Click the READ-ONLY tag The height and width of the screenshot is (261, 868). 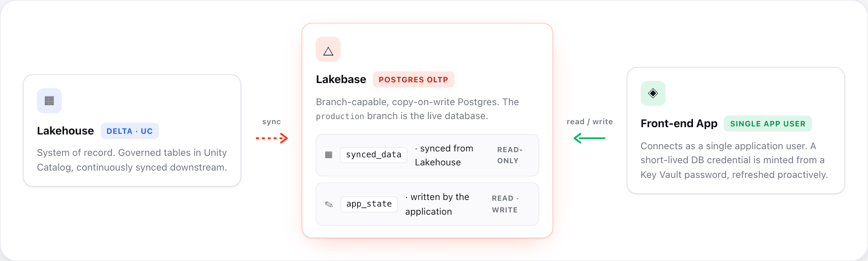coord(510,155)
